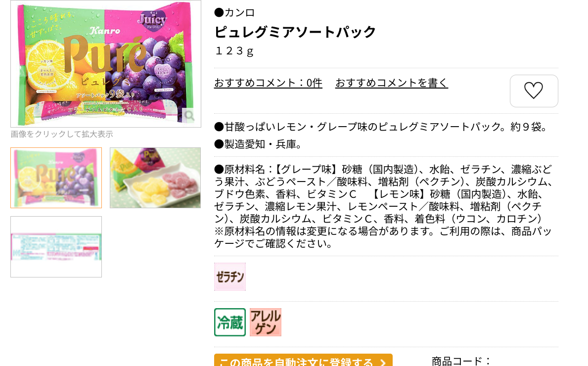Click the heart favorite icon
588x366 pixels.
click(534, 91)
